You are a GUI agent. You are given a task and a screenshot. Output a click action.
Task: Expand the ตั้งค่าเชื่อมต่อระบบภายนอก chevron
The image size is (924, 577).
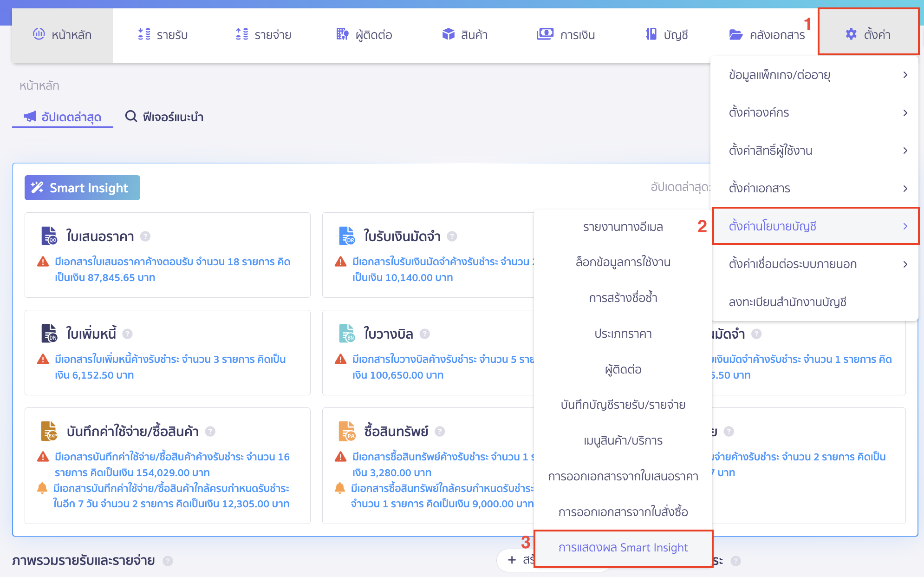pos(905,264)
